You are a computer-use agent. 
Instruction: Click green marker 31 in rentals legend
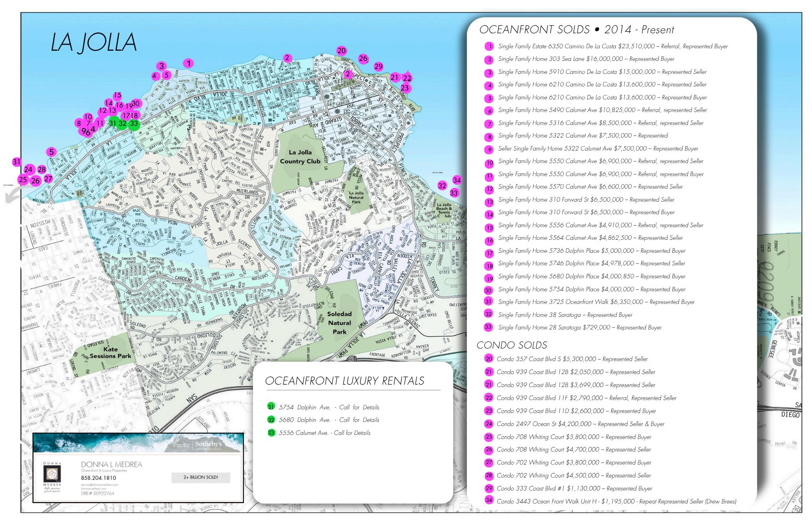pyautogui.click(x=271, y=407)
